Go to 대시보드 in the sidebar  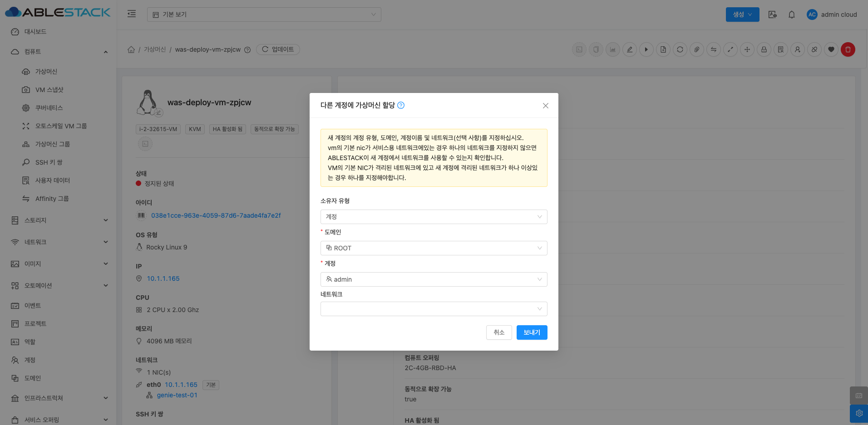pyautogui.click(x=35, y=32)
